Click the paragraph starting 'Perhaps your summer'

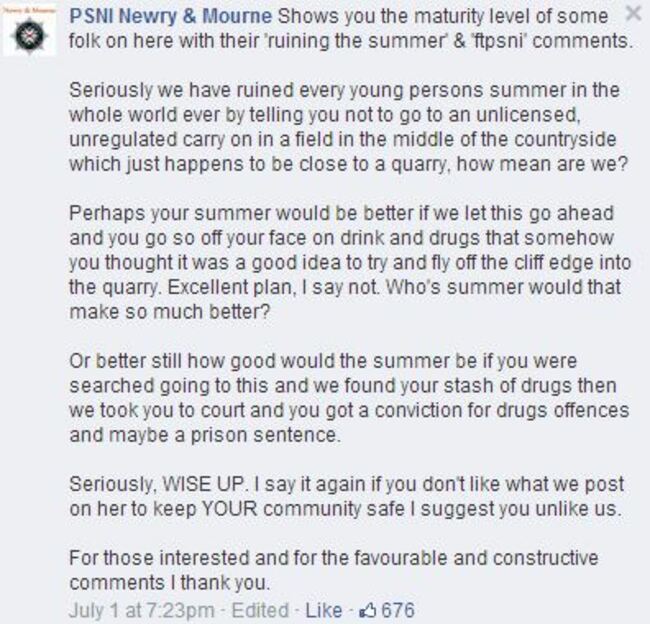(x=350, y=262)
